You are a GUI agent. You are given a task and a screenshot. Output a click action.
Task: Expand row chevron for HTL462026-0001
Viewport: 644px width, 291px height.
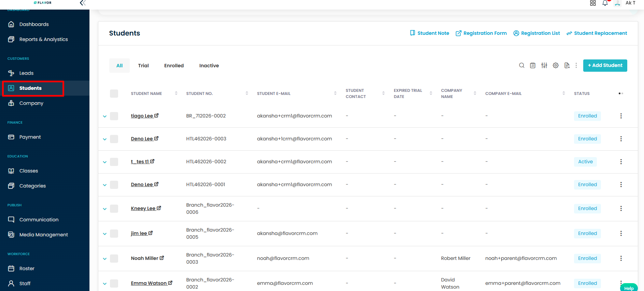[x=105, y=185]
